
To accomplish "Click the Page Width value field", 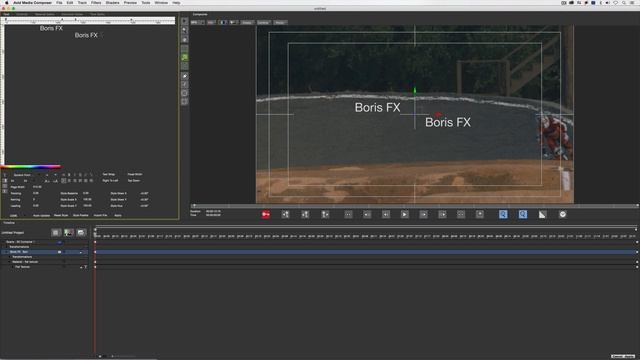I will point(37,187).
